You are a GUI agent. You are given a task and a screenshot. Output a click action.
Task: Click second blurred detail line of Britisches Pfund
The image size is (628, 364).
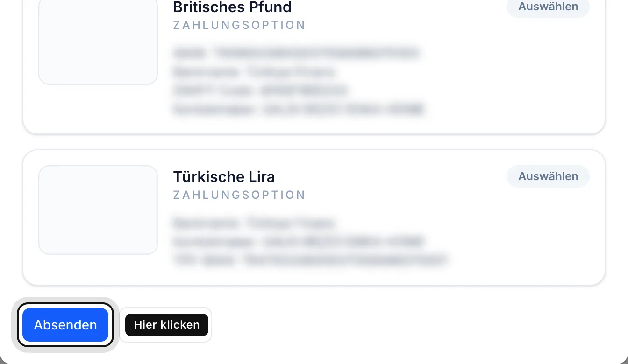coord(254,72)
